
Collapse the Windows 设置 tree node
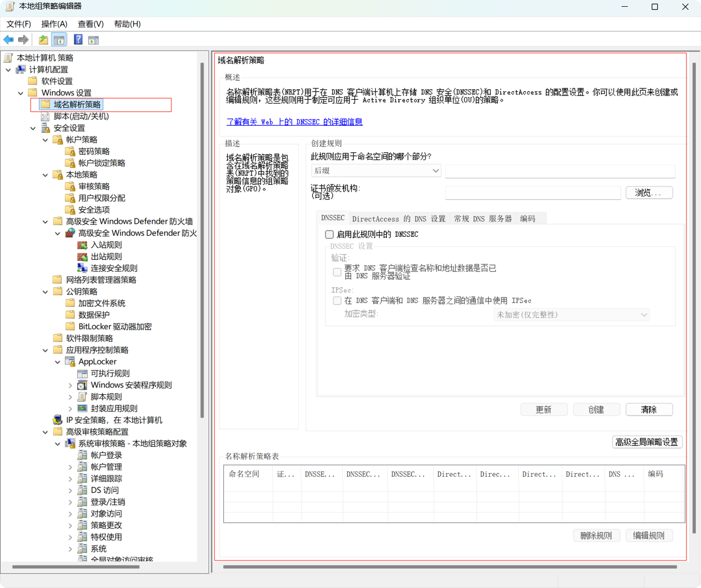(x=21, y=93)
